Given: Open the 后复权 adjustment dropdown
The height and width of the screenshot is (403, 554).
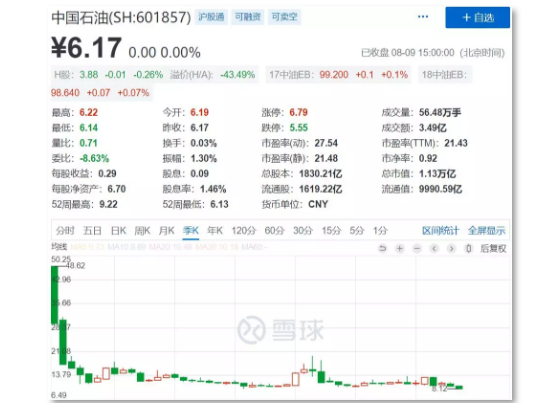Looking at the screenshot, I should [x=493, y=249].
